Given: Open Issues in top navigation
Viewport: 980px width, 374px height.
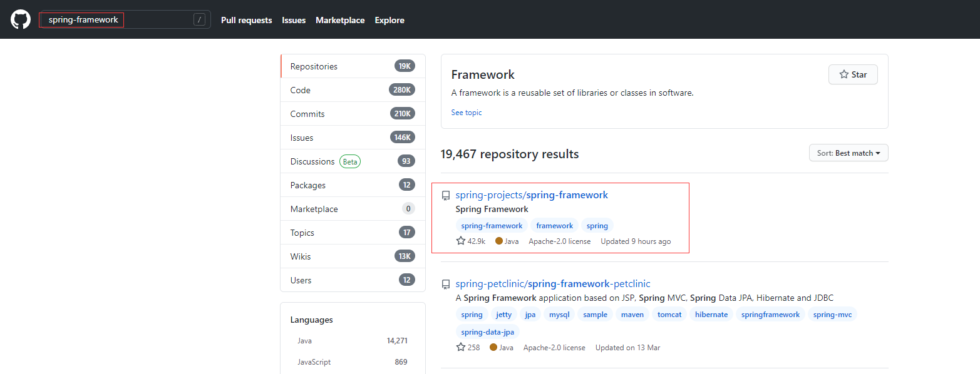Looking at the screenshot, I should coord(294,20).
